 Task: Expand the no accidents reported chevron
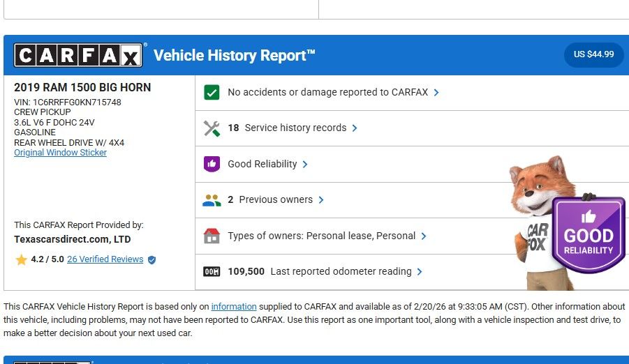pyautogui.click(x=436, y=93)
